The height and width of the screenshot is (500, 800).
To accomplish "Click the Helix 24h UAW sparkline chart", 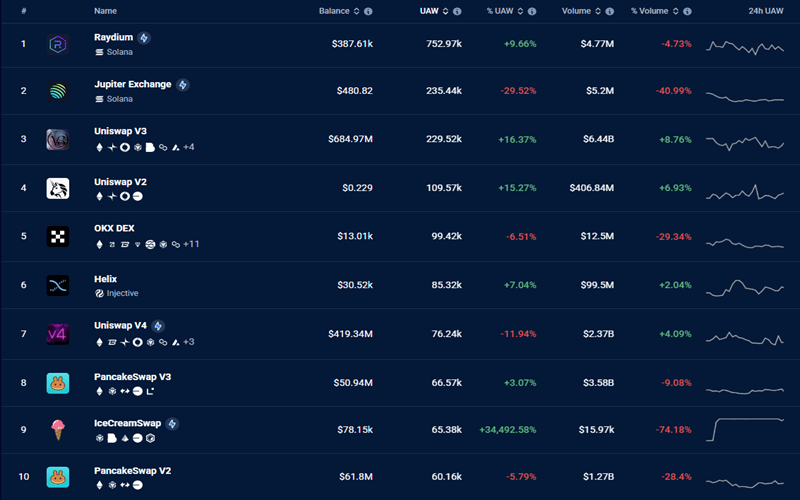I will point(745,288).
